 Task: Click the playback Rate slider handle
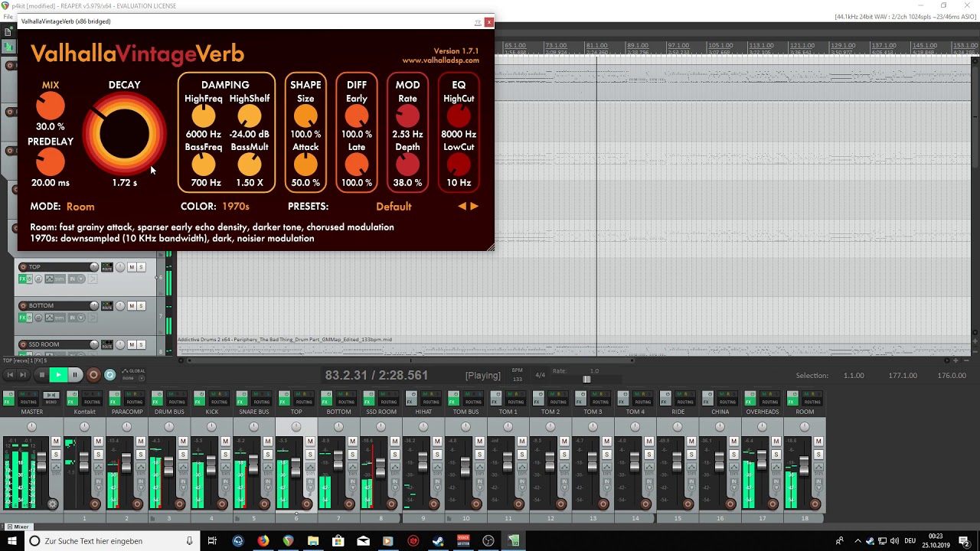(586, 380)
